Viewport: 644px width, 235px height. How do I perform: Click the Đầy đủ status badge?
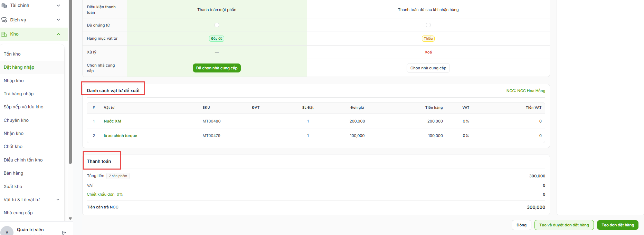tap(217, 39)
